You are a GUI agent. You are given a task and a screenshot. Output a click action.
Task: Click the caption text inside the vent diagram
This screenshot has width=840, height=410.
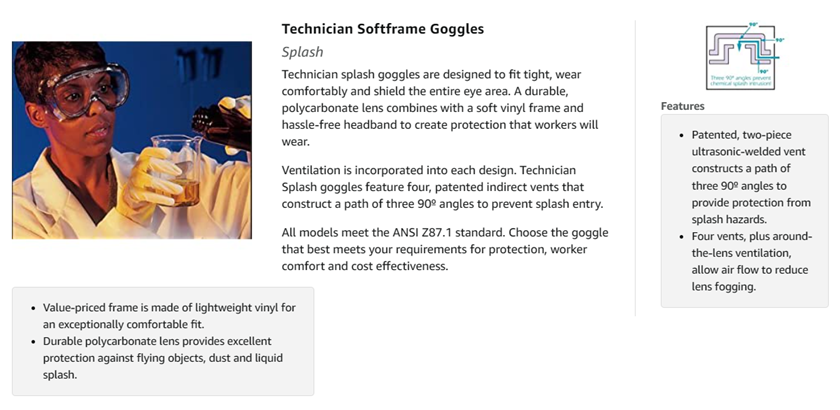click(740, 78)
